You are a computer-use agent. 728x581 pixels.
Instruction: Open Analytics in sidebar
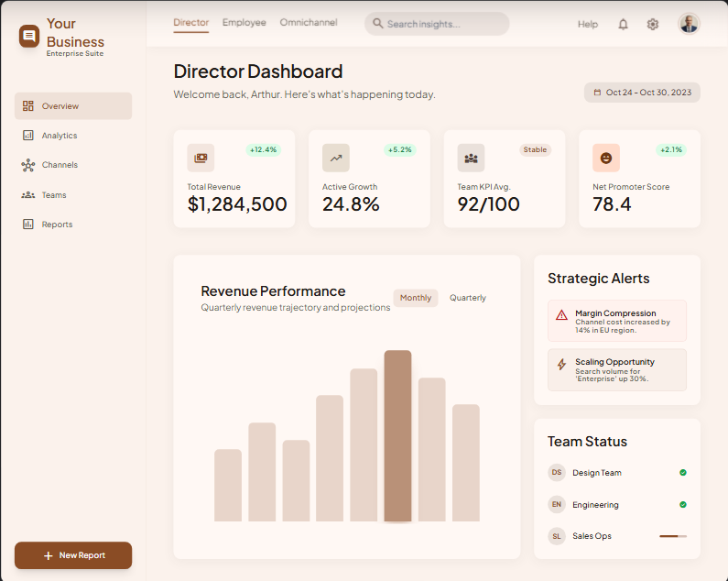click(73, 136)
